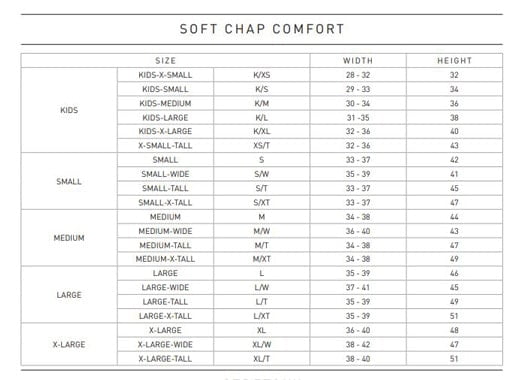This screenshot has height=380, width=529.
Task: Click the XL/W abbreviation cell
Action: (261, 345)
